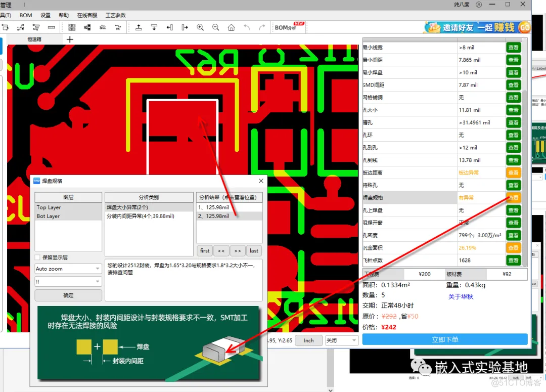Click the >> next result button
Viewport: 546px width, 392px height.
point(238,250)
